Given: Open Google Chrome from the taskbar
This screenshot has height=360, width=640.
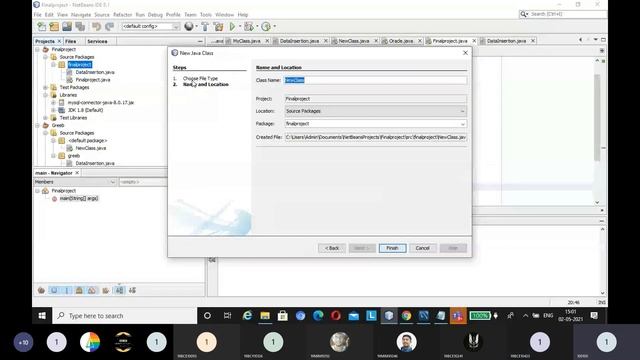Looking at the screenshot, I should (406, 316).
